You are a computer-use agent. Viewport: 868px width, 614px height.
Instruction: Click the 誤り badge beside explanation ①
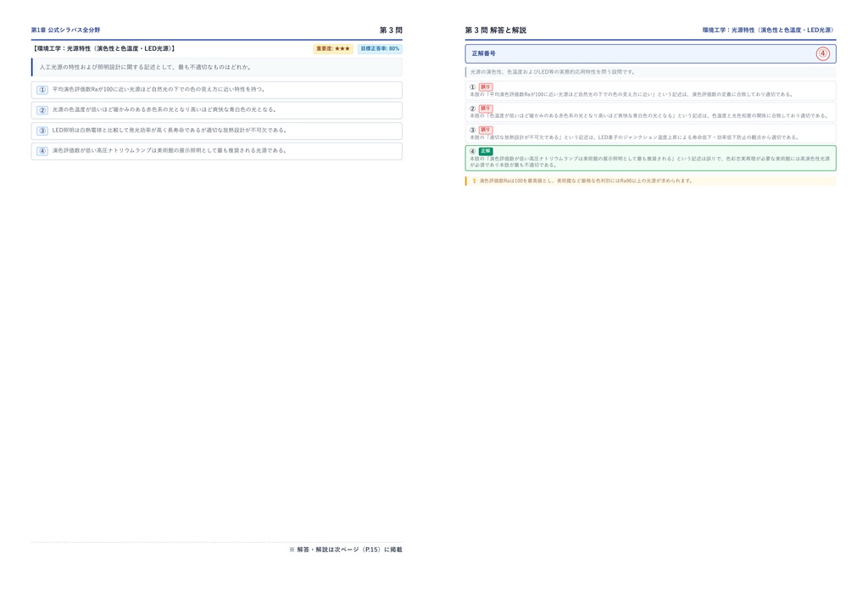(x=486, y=87)
